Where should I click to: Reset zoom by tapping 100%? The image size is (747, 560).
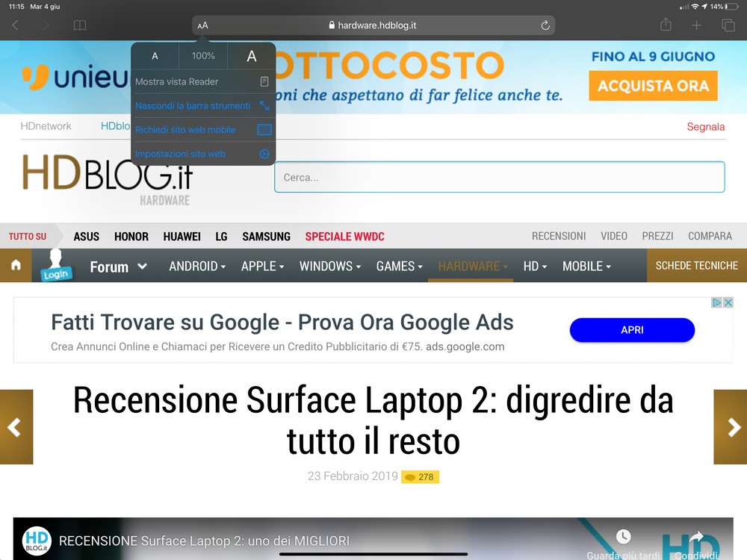[x=203, y=56]
